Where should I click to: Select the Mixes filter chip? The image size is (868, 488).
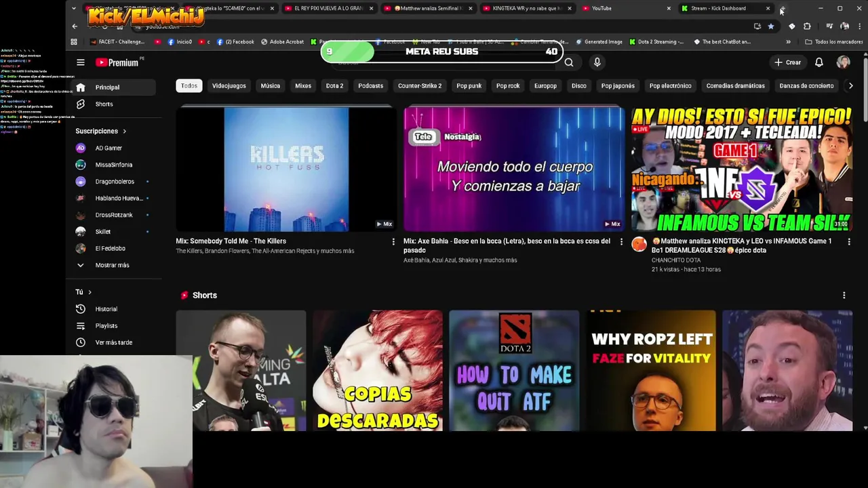click(303, 86)
